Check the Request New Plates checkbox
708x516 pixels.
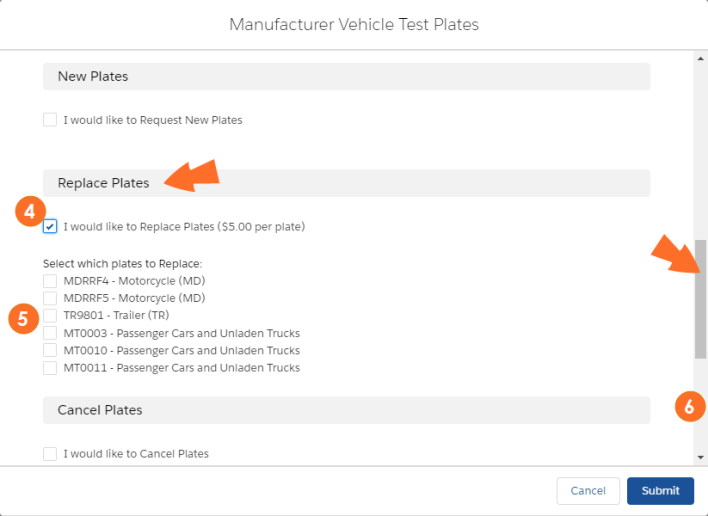click(x=50, y=120)
